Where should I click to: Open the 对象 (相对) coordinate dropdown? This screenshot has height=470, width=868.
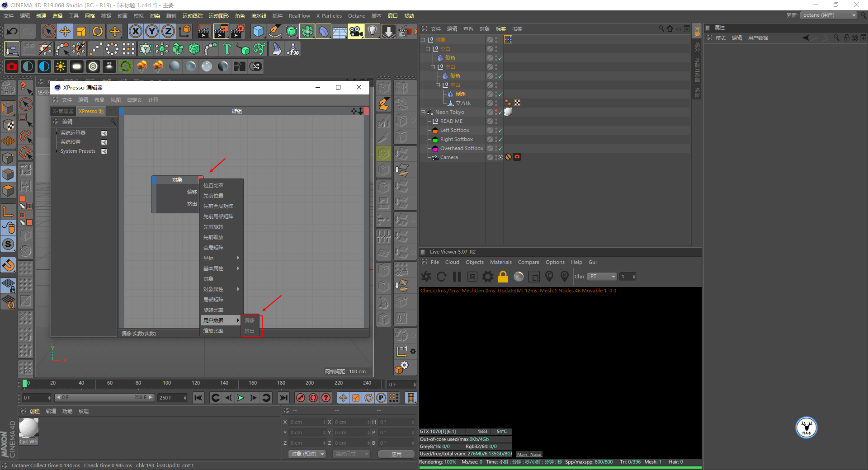(307, 454)
